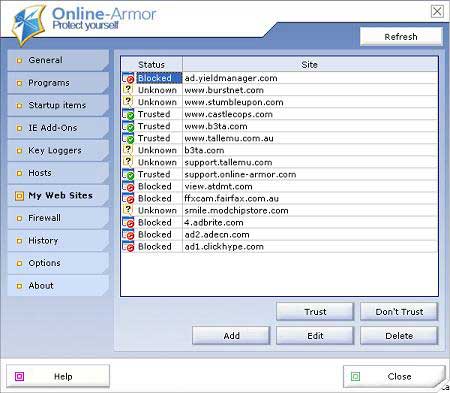
Task: Click the Refresh button
Action: tap(401, 37)
